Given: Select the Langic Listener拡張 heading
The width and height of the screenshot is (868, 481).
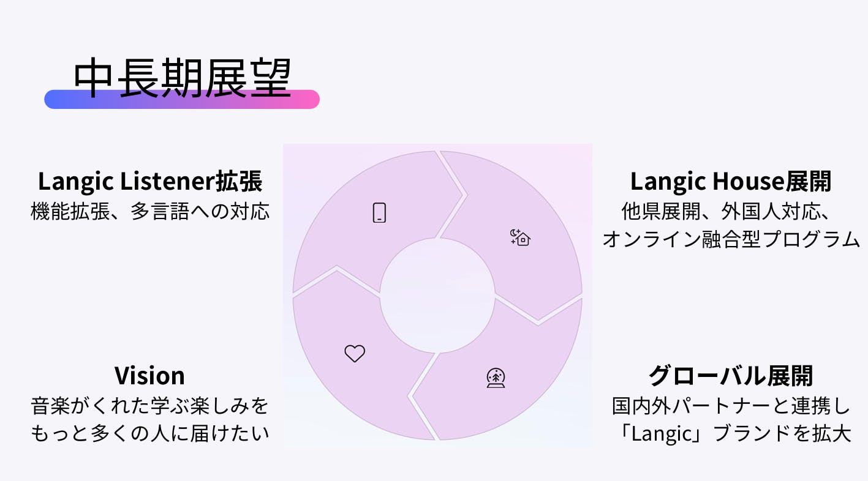Looking at the screenshot, I should [150, 181].
